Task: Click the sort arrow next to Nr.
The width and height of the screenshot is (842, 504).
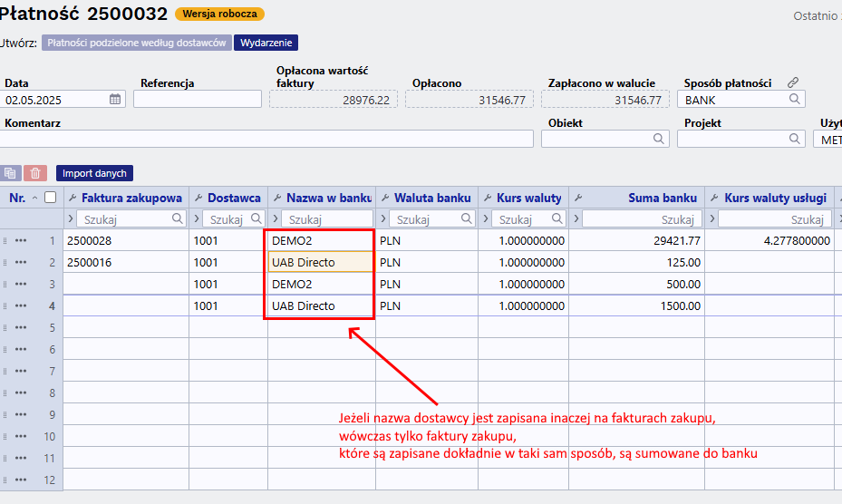Action: [35, 199]
